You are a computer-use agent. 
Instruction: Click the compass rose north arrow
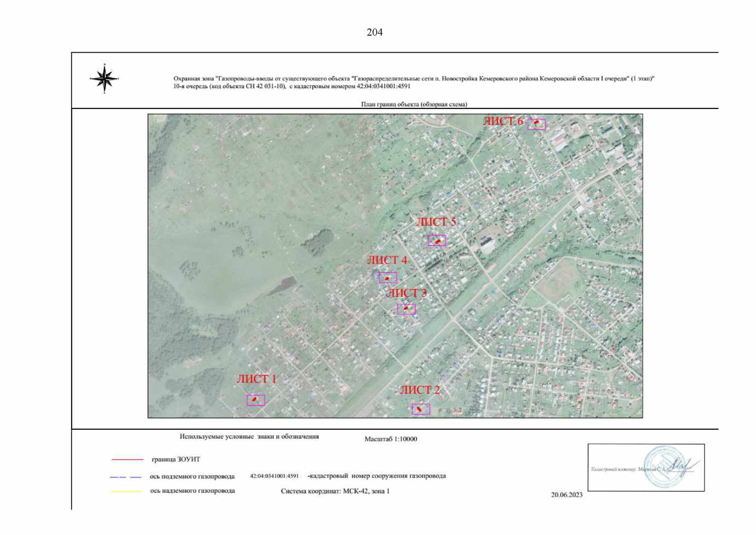pos(104,78)
